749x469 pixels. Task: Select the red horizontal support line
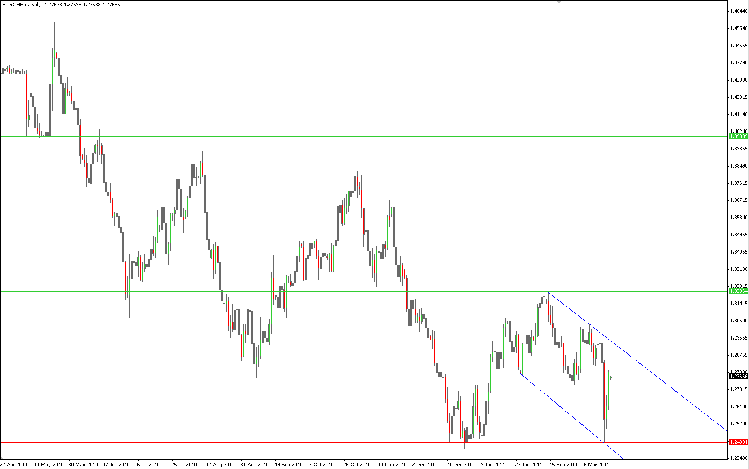click(363, 442)
